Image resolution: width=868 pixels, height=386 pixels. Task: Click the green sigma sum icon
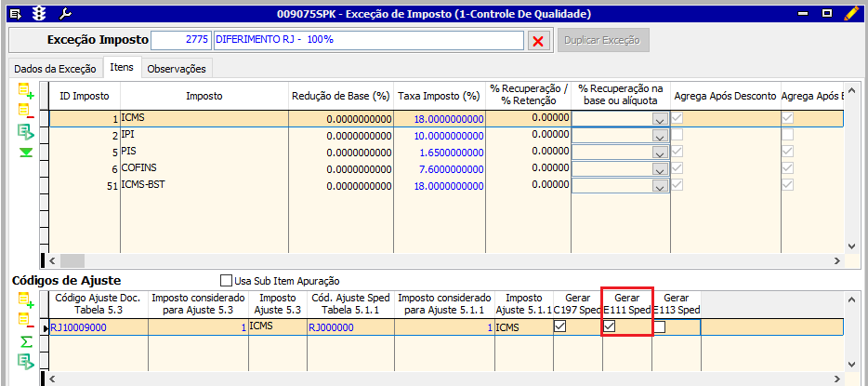pos(26,341)
